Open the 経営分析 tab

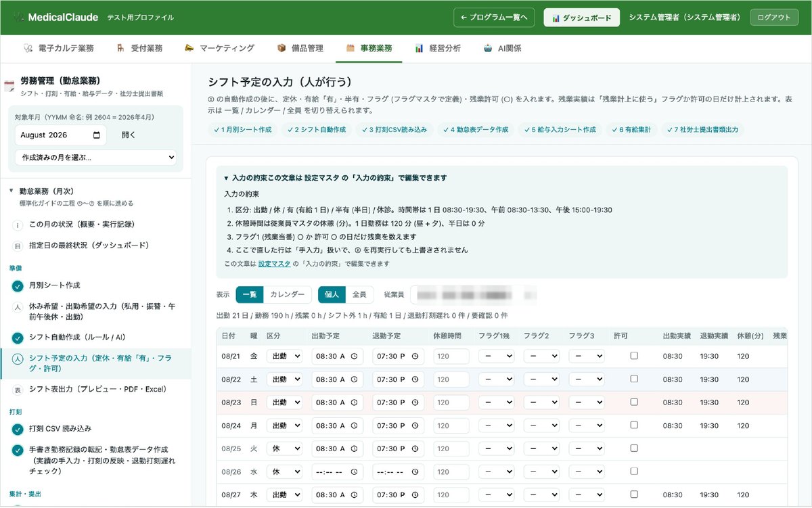(438, 49)
